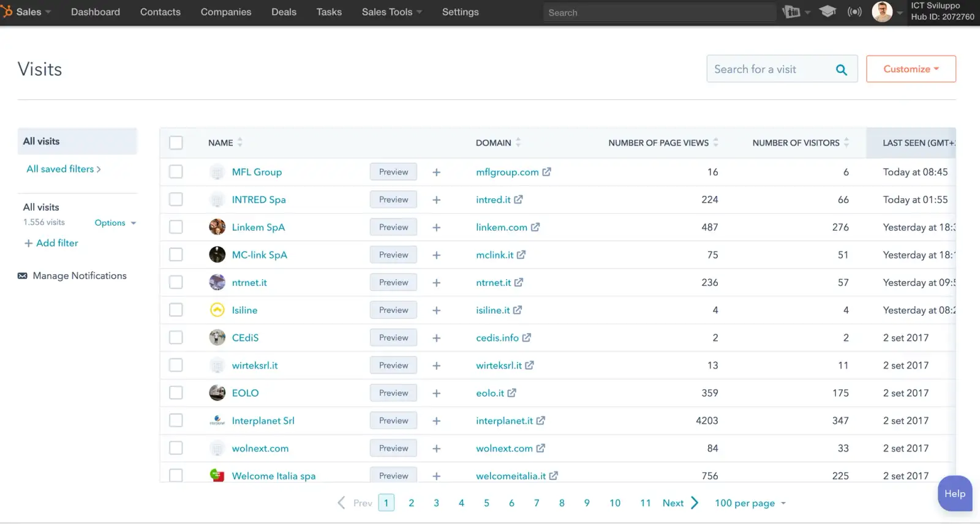Screen dimensions: 980x524
Task: Open the Sales dropdown menu
Action: 34,12
